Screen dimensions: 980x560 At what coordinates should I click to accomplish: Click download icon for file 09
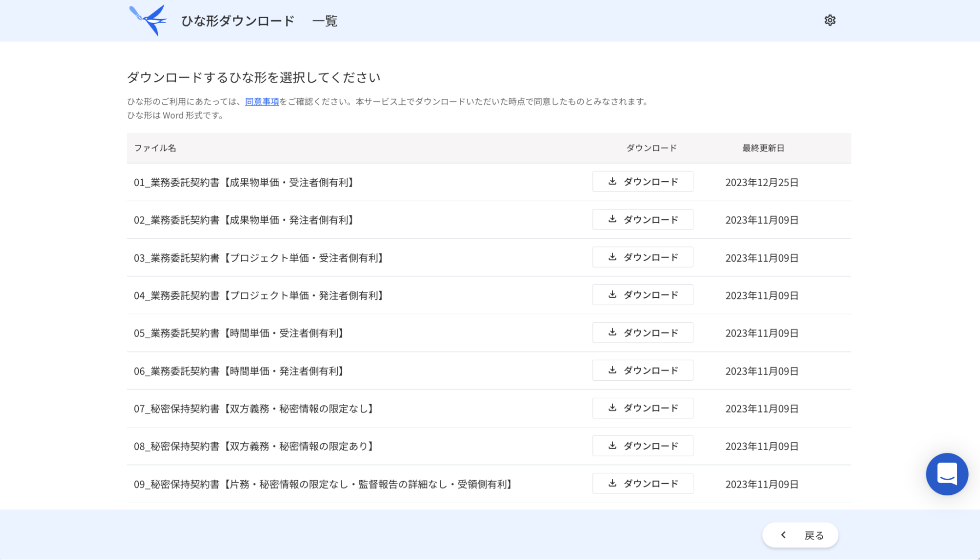point(612,483)
